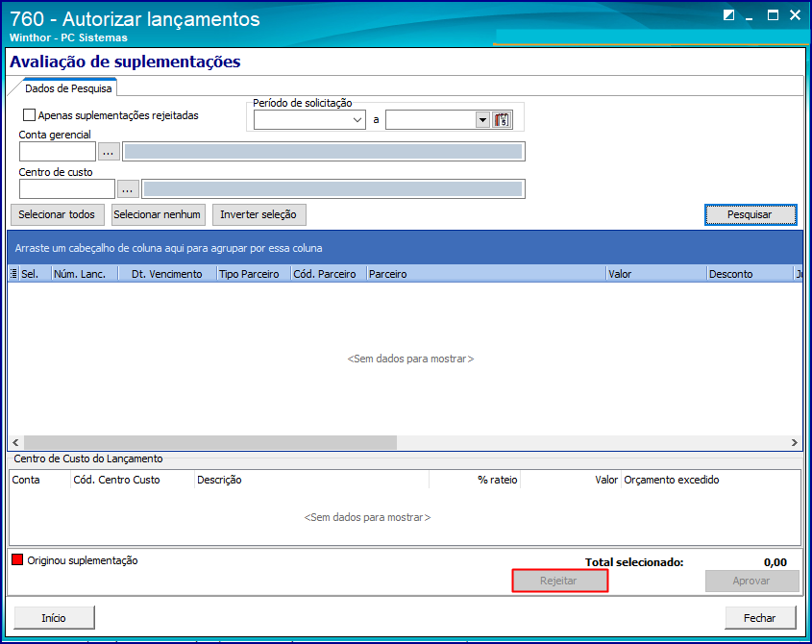
Task: Click the red Originou suplementação swatch
Action: coord(17,559)
